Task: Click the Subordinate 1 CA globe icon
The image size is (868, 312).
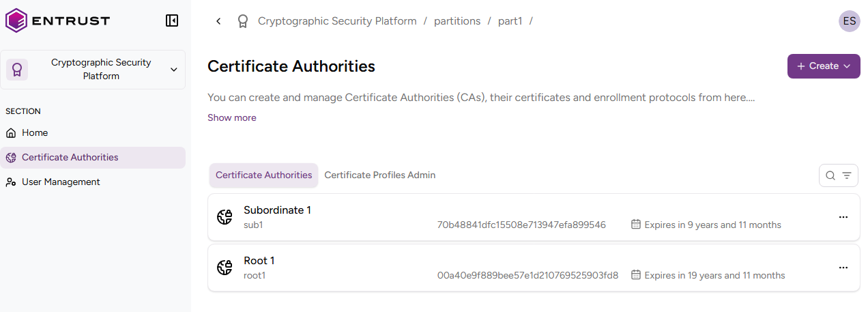Action: 225,217
